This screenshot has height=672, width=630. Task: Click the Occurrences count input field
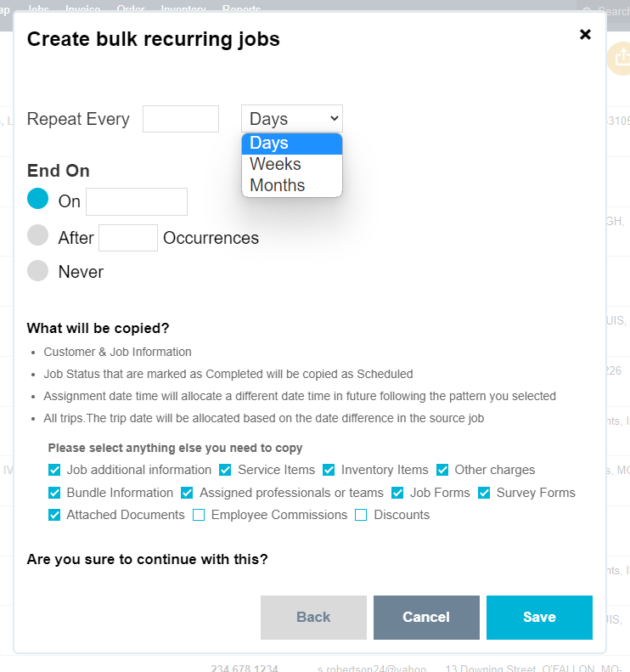pyautogui.click(x=128, y=238)
